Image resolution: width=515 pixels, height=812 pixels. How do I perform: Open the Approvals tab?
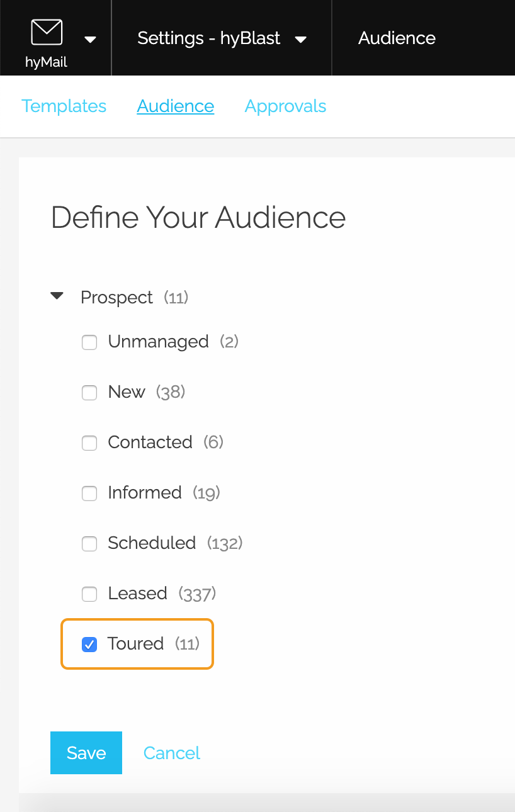(x=285, y=106)
